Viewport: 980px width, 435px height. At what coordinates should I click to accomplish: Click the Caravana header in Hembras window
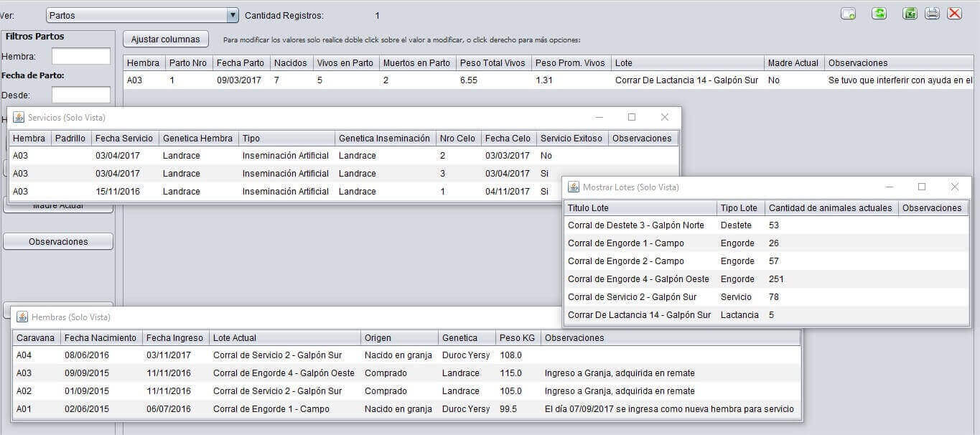(x=36, y=338)
